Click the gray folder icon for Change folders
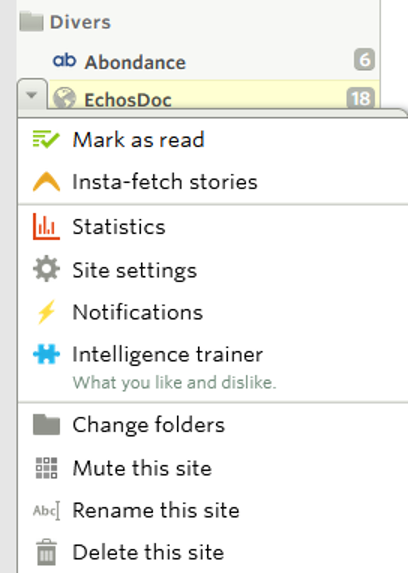Screen dimensions: 408x574 click(46, 425)
